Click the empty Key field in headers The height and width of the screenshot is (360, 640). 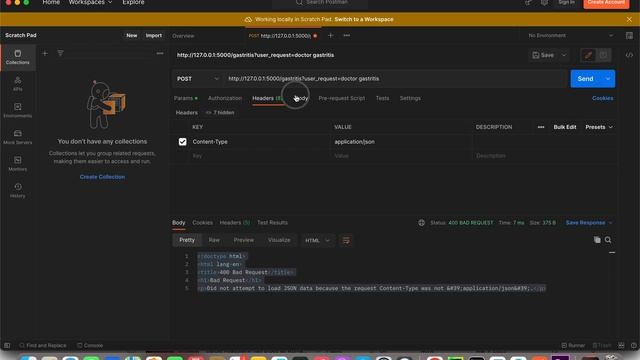click(259, 156)
